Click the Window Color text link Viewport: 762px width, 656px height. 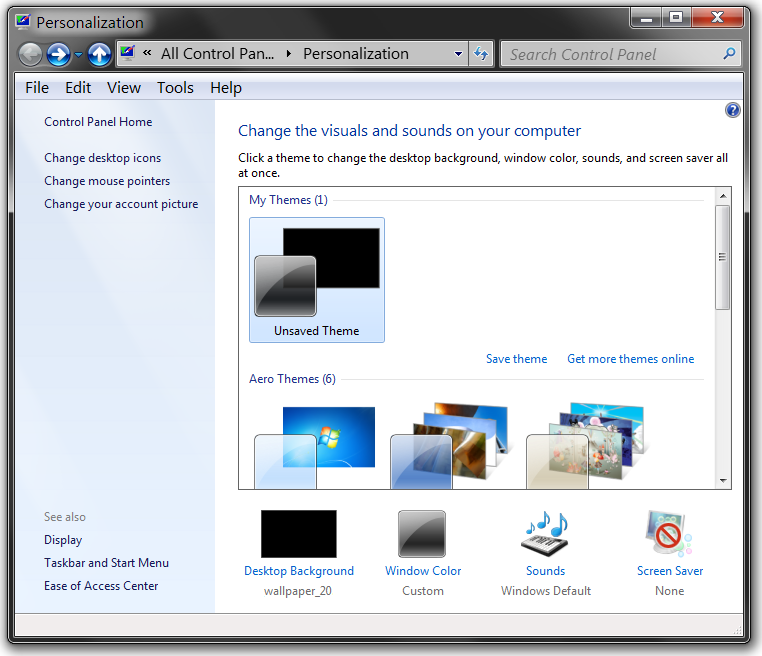click(423, 570)
